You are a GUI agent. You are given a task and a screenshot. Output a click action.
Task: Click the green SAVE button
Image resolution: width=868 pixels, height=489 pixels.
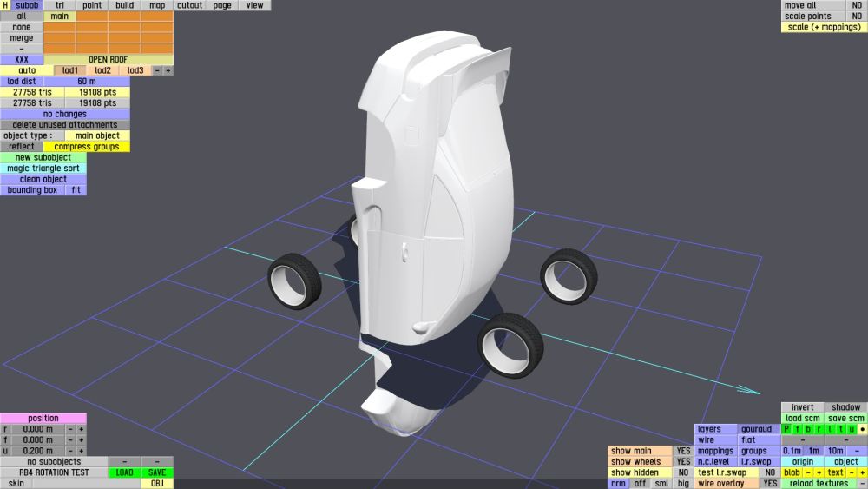pyautogui.click(x=157, y=472)
